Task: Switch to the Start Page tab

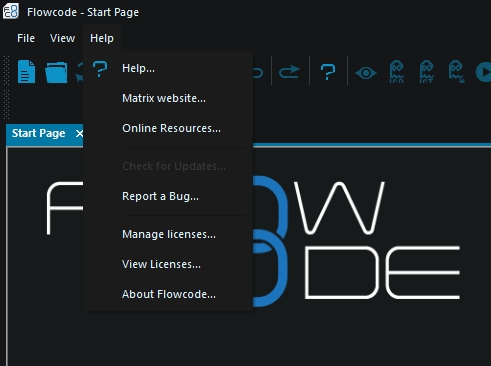Action: coord(39,133)
